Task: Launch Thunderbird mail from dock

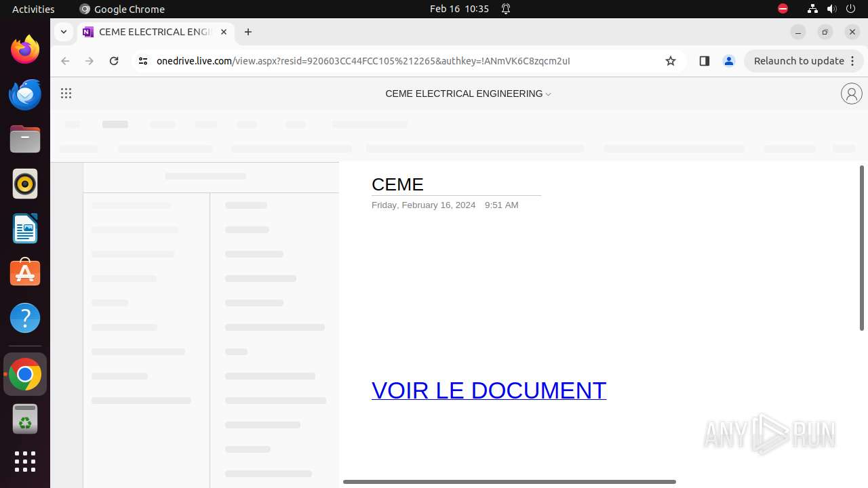Action: 25,94
